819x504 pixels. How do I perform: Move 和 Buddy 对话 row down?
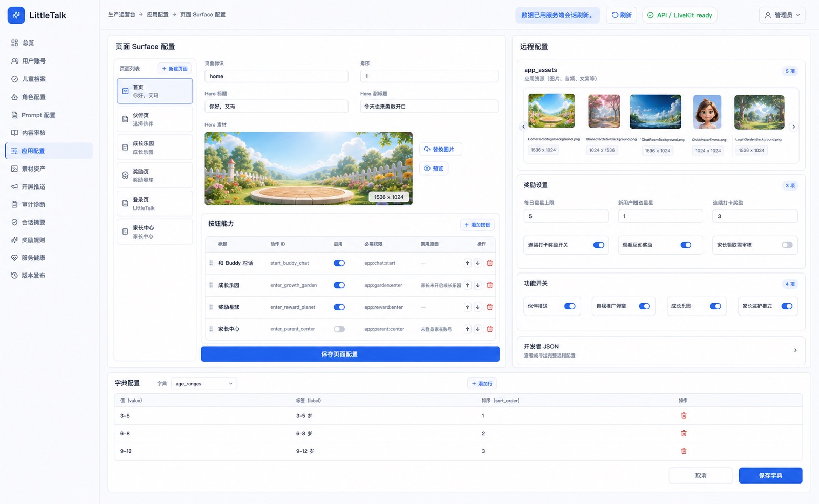tap(478, 263)
